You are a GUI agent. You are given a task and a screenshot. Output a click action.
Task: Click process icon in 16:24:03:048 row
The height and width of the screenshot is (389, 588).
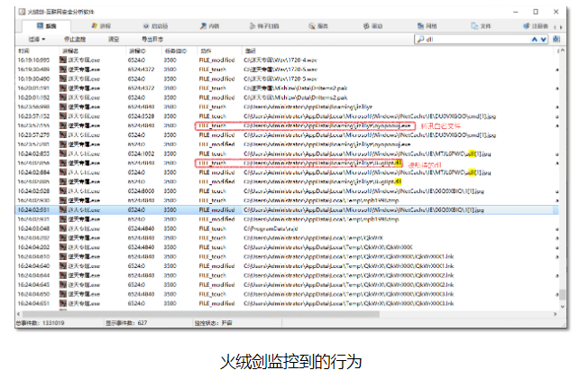[63, 228]
